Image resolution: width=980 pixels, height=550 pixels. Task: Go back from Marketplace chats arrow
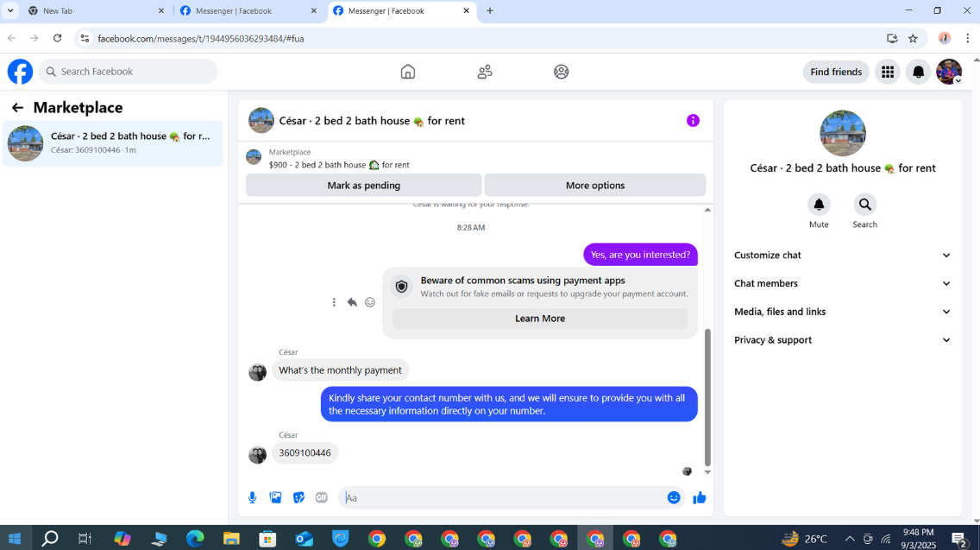17,108
